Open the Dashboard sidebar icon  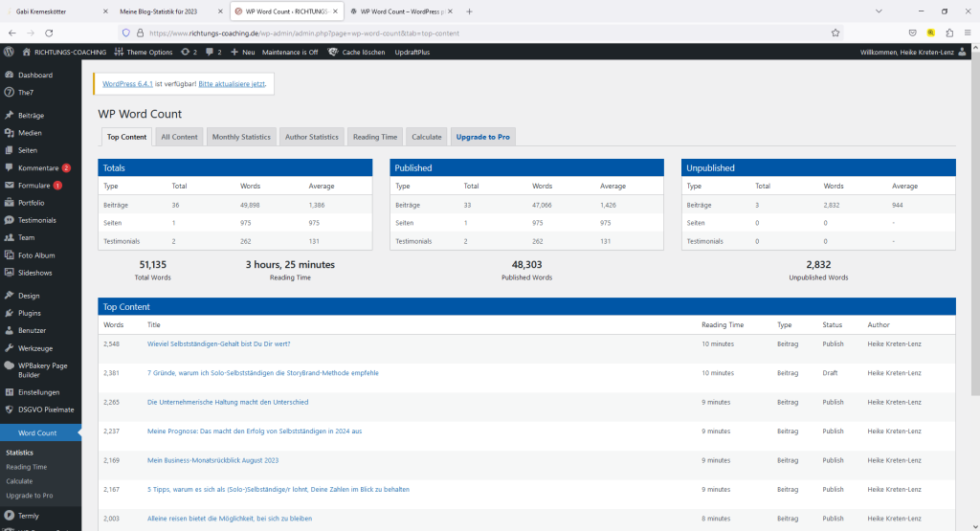10,75
